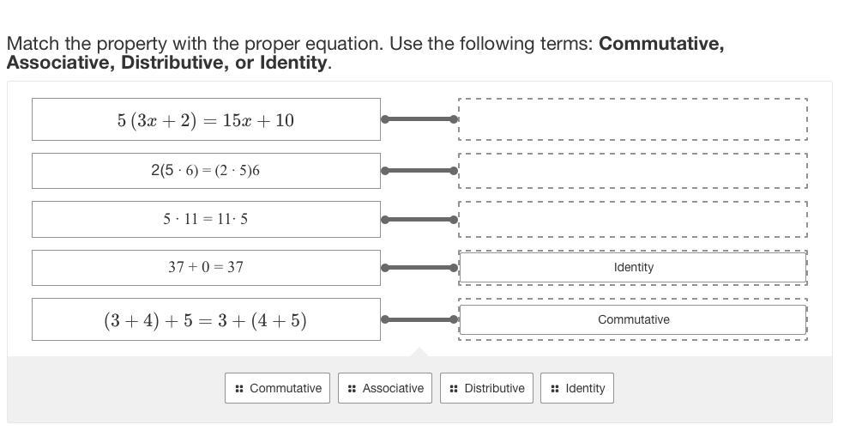Click the drag handle on the Distributive chip

[x=454, y=389]
